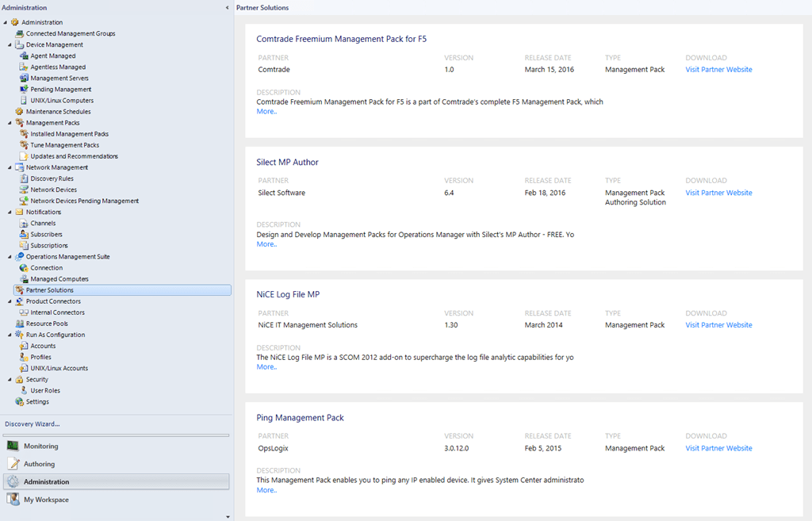Click the Network Devices icon

click(24, 190)
